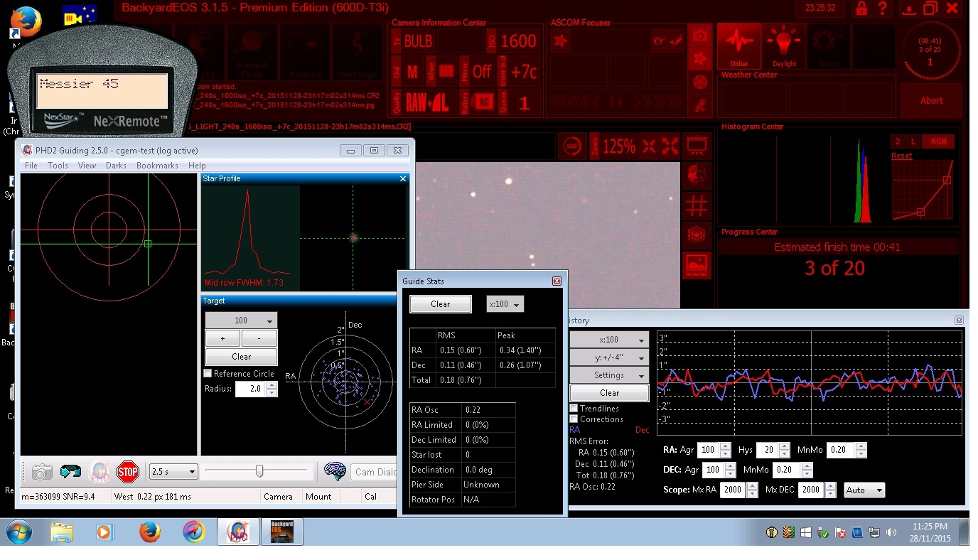This screenshot has width=978, height=560.
Task: Increase Target Radius stepper value
Action: [272, 385]
